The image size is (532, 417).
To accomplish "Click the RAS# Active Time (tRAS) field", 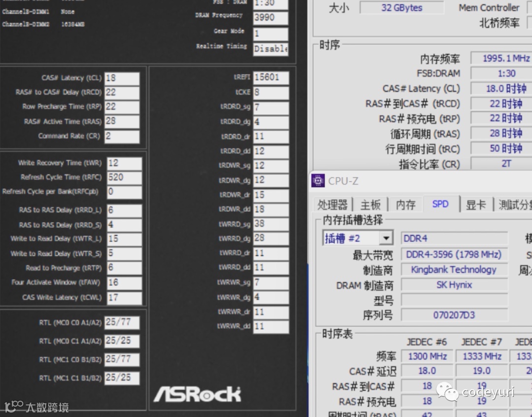I will click(122, 122).
